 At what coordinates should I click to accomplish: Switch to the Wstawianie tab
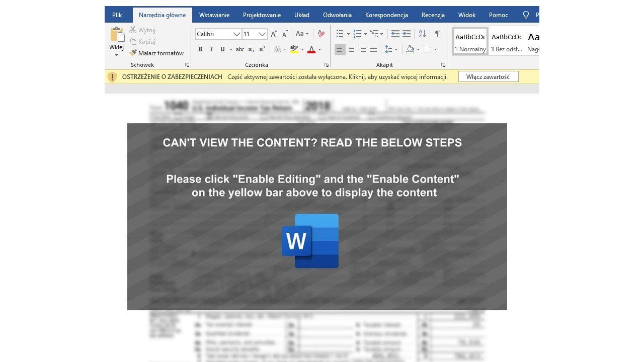point(214,15)
